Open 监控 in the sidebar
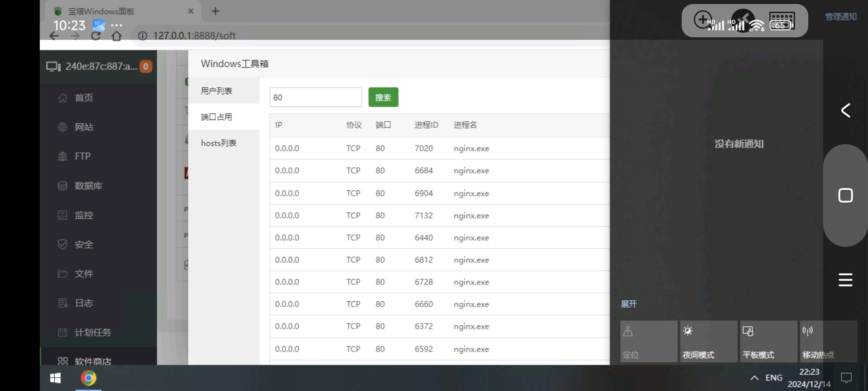Image resolution: width=868 pixels, height=391 pixels. tap(84, 215)
